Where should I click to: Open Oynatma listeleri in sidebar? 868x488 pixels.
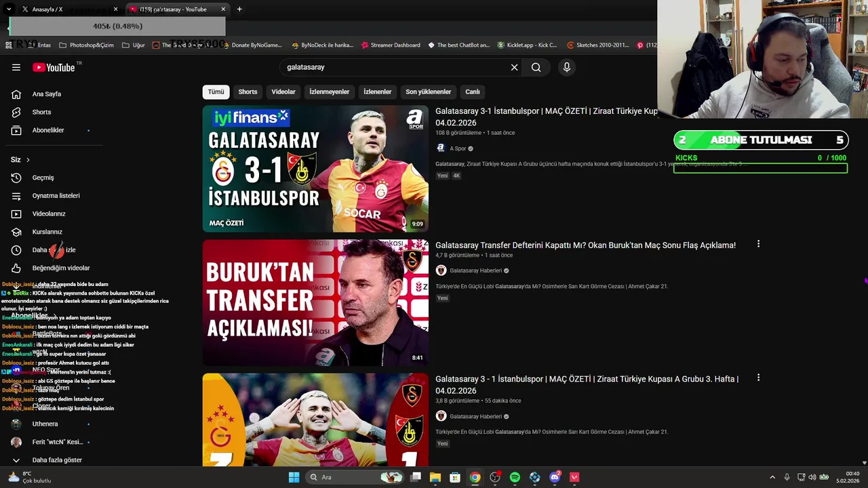pos(54,196)
